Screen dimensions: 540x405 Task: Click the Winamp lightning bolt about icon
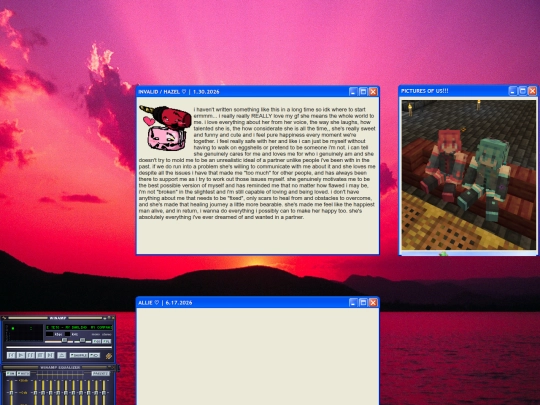pyautogui.click(x=109, y=356)
